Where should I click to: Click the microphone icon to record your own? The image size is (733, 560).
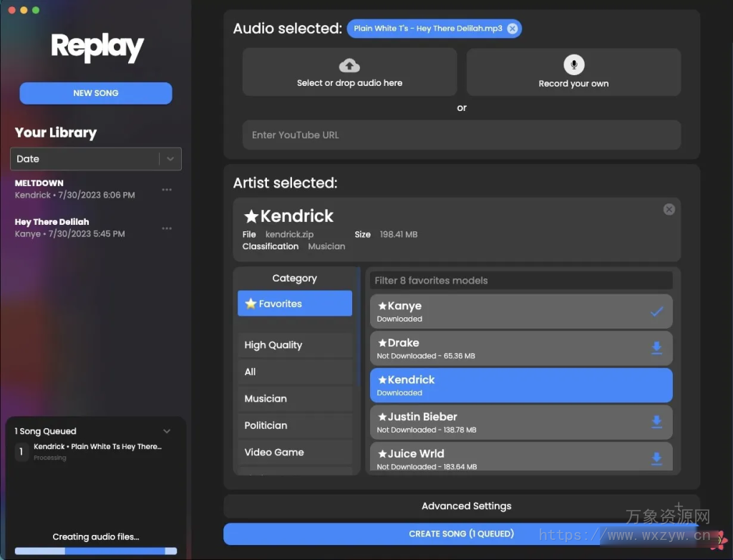[x=573, y=64]
